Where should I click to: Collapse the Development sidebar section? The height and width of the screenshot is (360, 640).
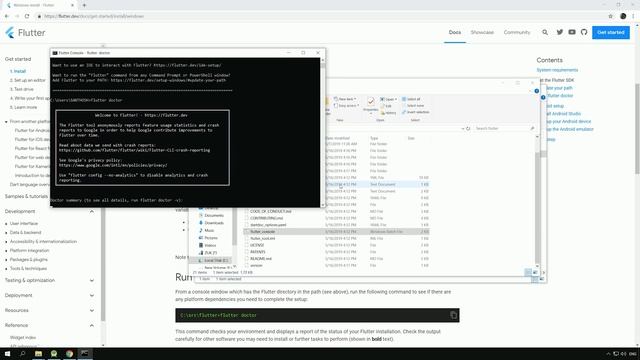point(91,211)
